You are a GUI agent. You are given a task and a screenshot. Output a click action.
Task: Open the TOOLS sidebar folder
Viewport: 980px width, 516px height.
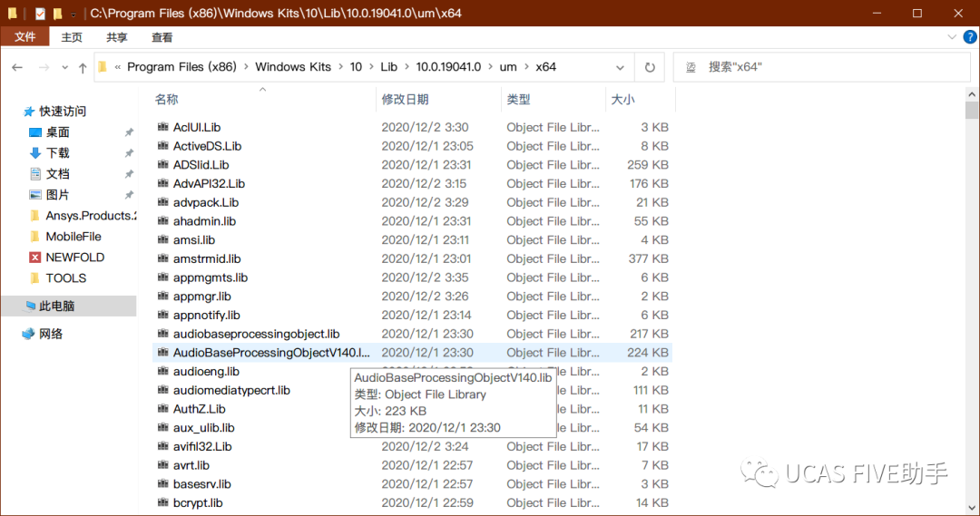click(65, 278)
